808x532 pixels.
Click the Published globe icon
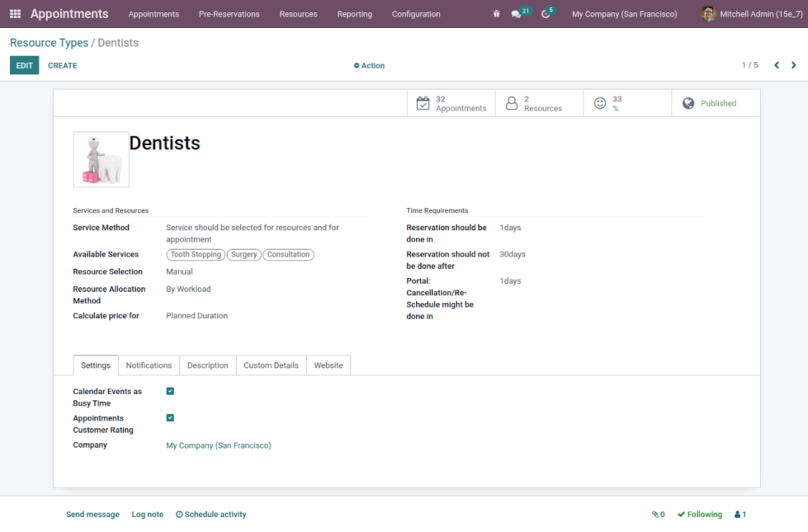pyautogui.click(x=689, y=103)
